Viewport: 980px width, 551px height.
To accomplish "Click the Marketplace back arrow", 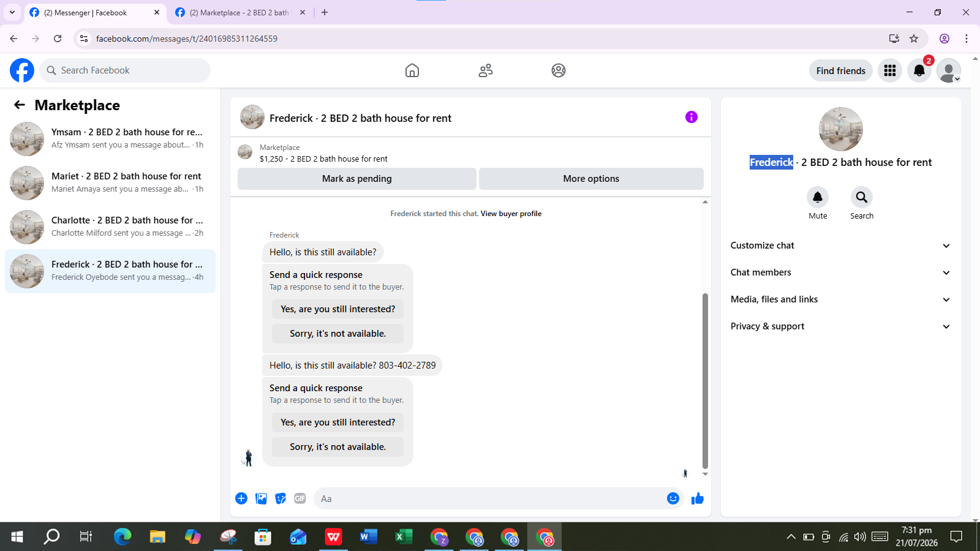I will pos(20,105).
